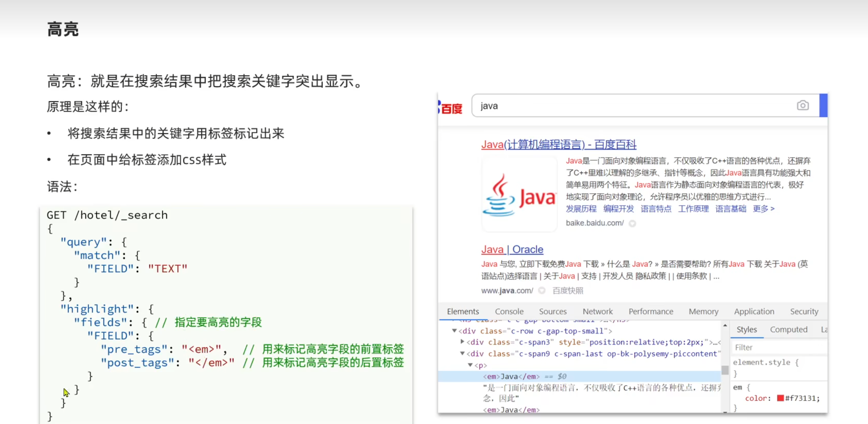Viewport: 868px width, 424px height.
Task: Click the Java logo thumbnail
Action: (519, 195)
